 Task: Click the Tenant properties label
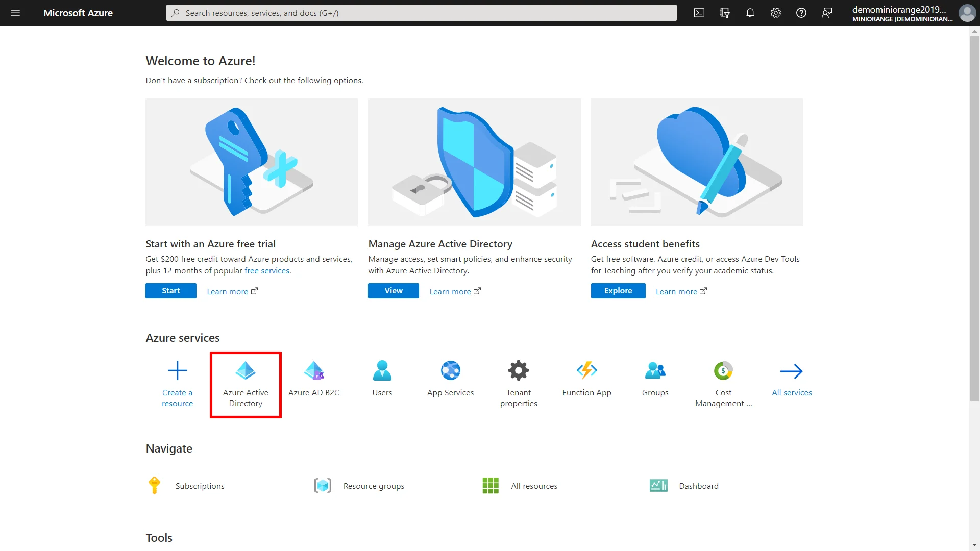(x=519, y=398)
